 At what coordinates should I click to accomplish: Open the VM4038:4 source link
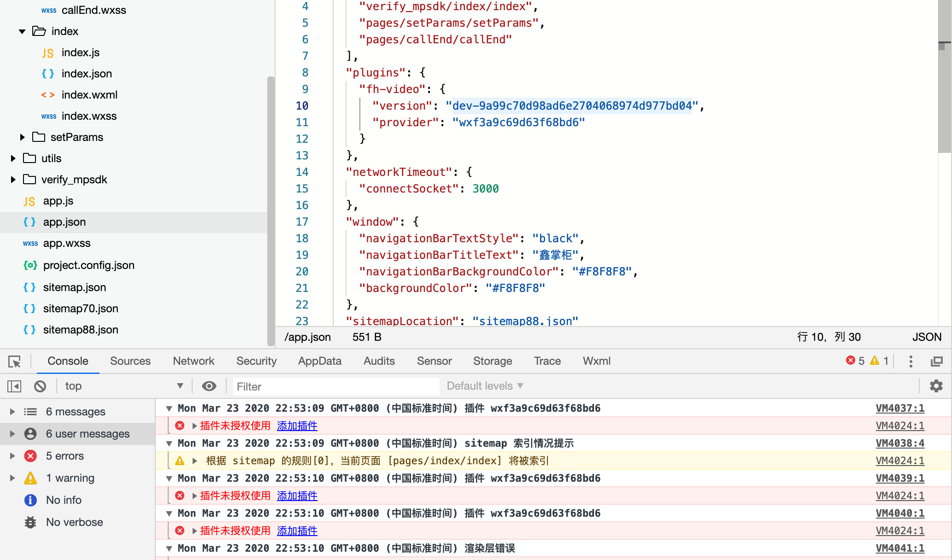[x=899, y=443]
